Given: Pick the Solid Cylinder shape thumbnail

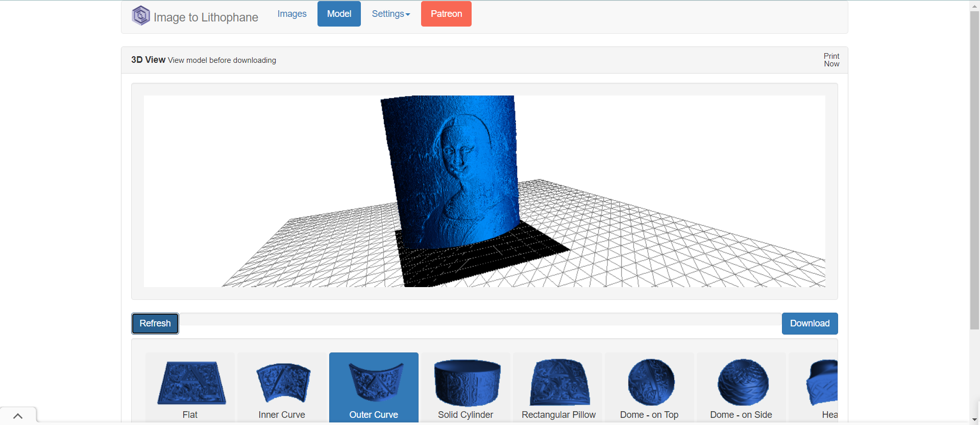Looking at the screenshot, I should click(465, 388).
